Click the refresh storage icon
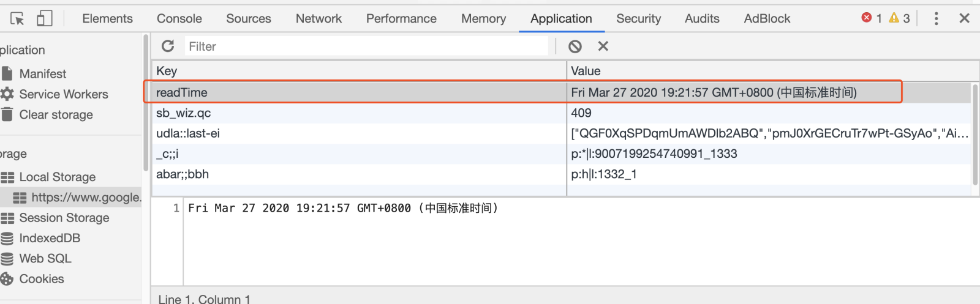This screenshot has width=980, height=304. (x=168, y=46)
